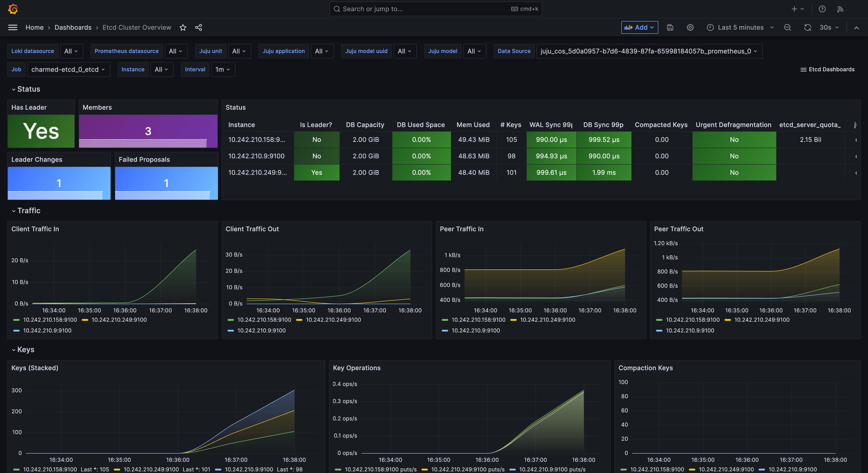Image resolution: width=868 pixels, height=473 pixels.
Task: Focus the Search or jump to field
Action: pyautogui.click(x=435, y=9)
